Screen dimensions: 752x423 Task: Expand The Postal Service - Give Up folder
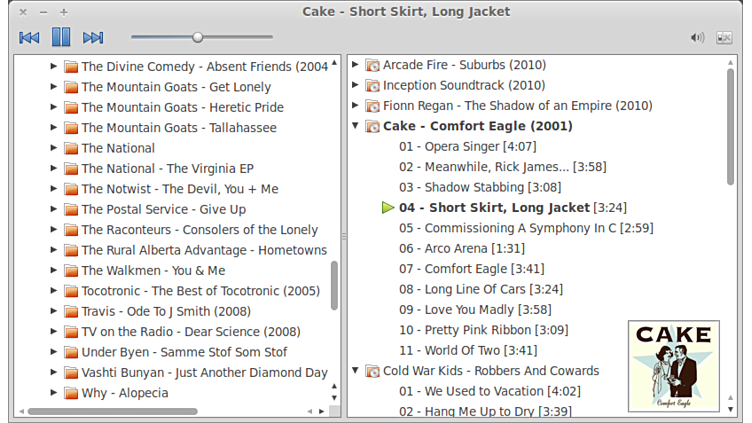coord(54,209)
